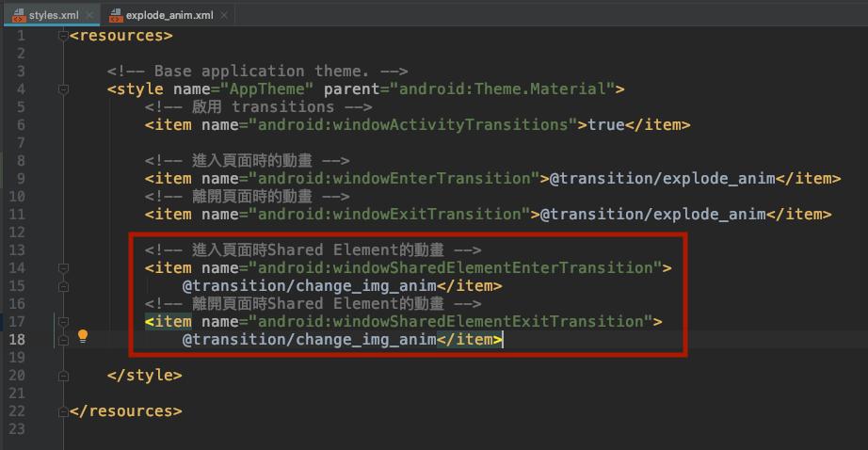Collapse the item fold on line 17
868x450 pixels.
point(64,322)
